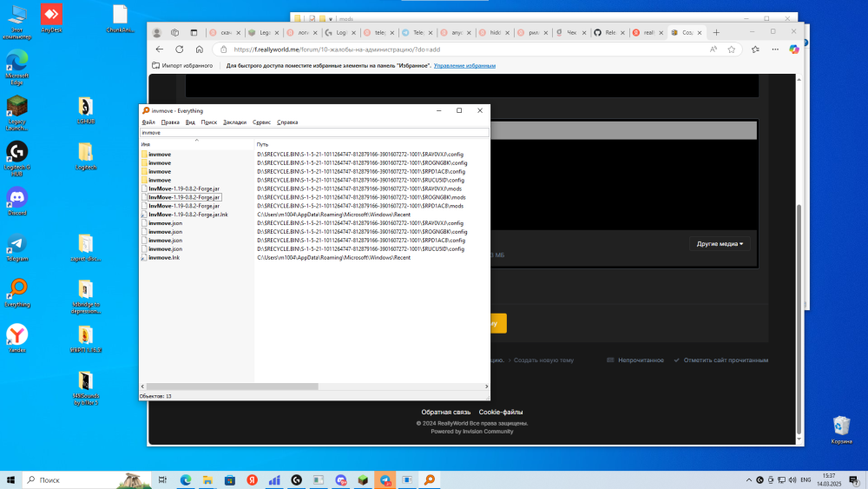
Task: Open Task View on the taskbar
Action: (162, 480)
